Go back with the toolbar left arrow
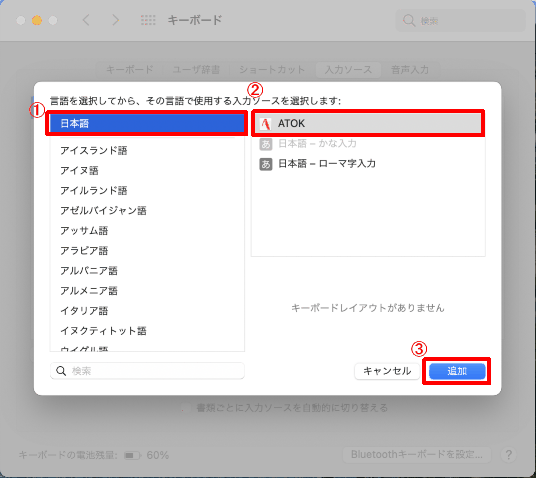 point(86,20)
